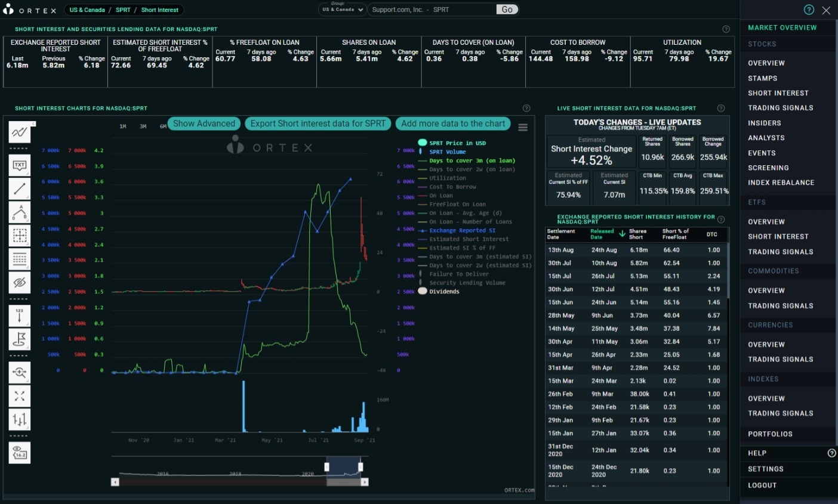The width and height of the screenshot is (838, 504).
Task: Select the ABC pattern drawing tool
Action: [20, 212]
